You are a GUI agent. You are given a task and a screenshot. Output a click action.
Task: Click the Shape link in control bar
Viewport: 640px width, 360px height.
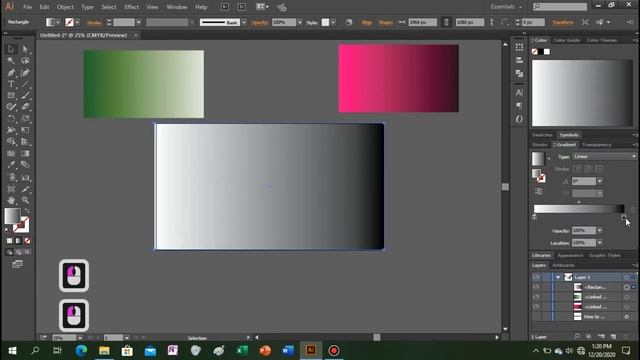(385, 22)
